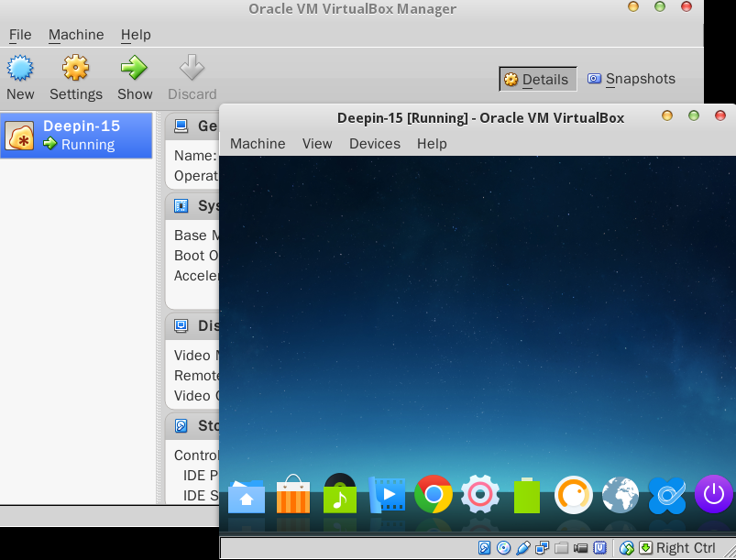Screen dimensions: 736x560
Task: Switch to the Details view button
Action: pyautogui.click(x=537, y=80)
